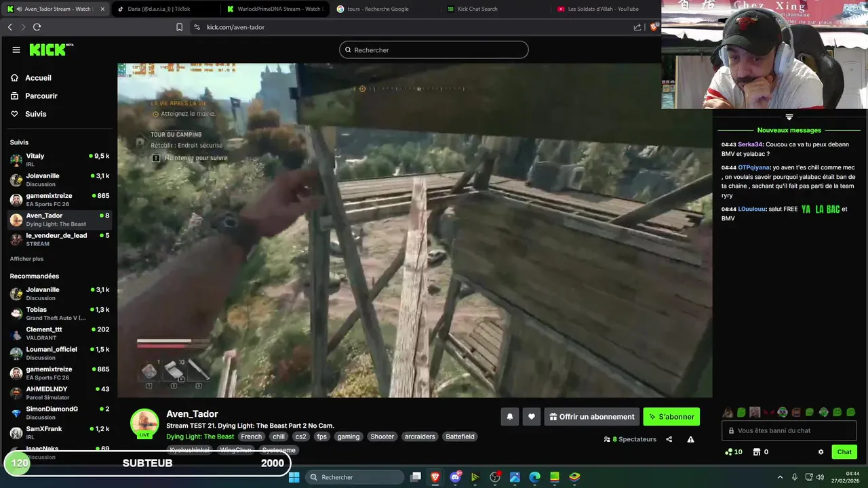Show hidden system tray icons
This screenshot has height=488, width=868.
[x=780, y=477]
